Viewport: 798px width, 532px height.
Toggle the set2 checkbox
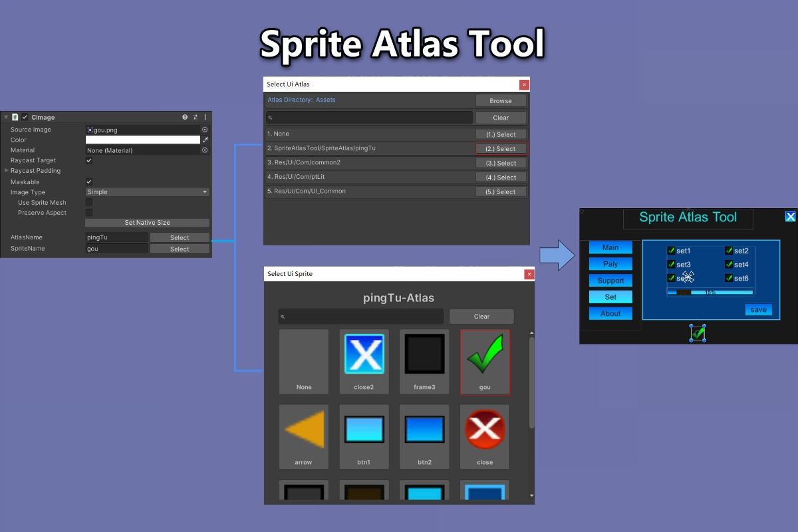(x=729, y=251)
